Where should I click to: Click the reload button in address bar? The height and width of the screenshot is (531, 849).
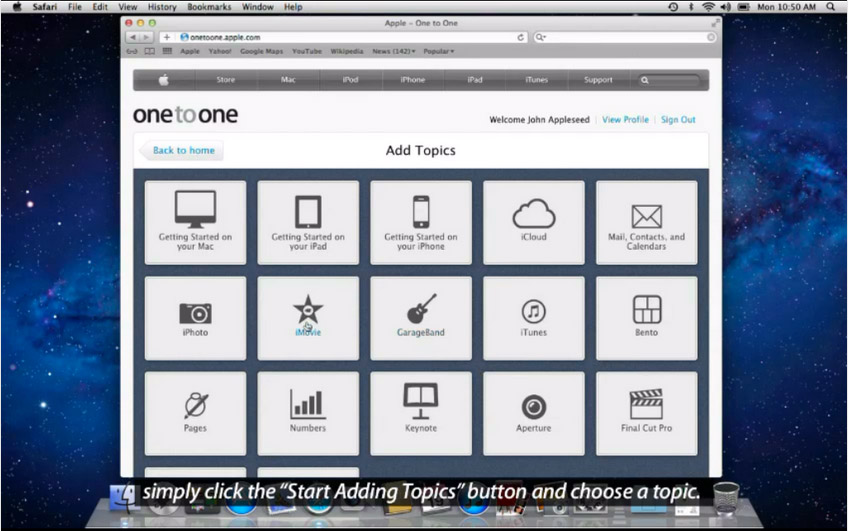520,37
